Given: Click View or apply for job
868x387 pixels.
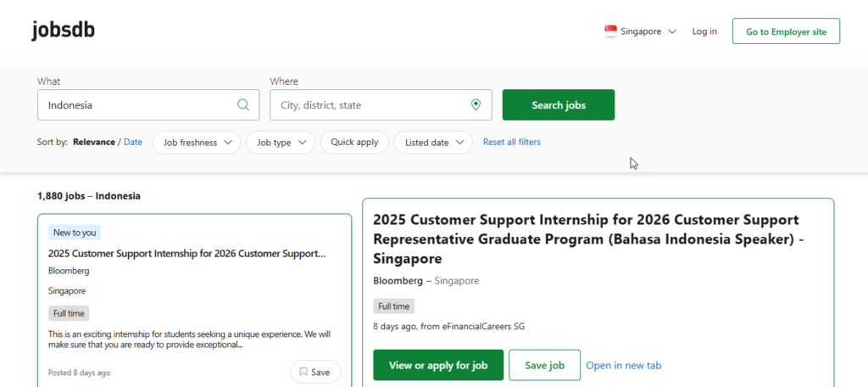Looking at the screenshot, I should click(x=438, y=365).
